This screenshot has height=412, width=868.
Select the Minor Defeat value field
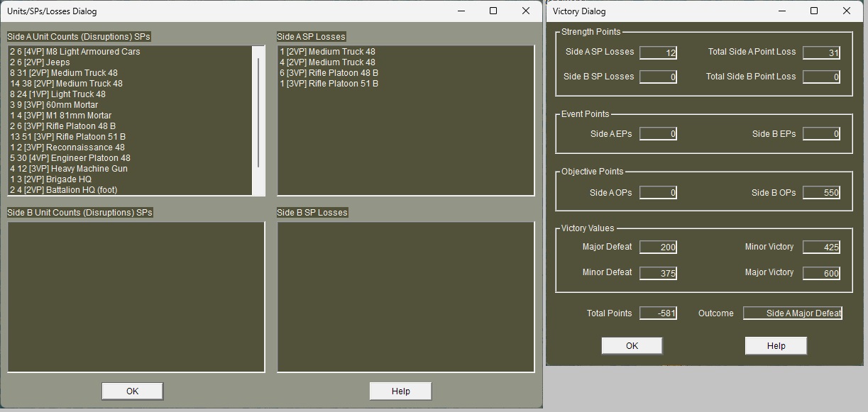(658, 273)
